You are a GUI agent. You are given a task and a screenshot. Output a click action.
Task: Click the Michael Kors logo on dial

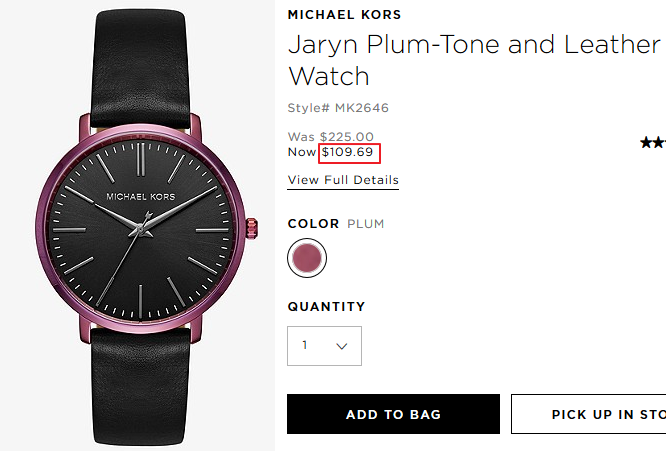[141, 197]
